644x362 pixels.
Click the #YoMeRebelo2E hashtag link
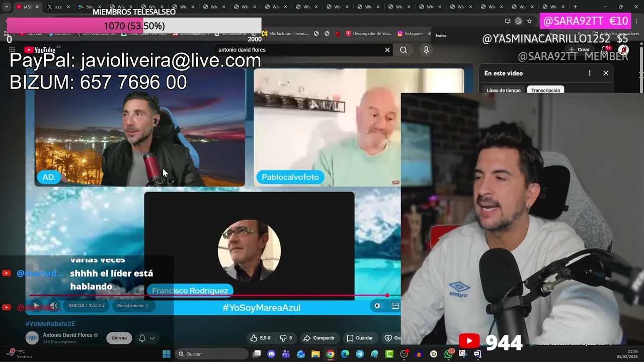click(50, 324)
